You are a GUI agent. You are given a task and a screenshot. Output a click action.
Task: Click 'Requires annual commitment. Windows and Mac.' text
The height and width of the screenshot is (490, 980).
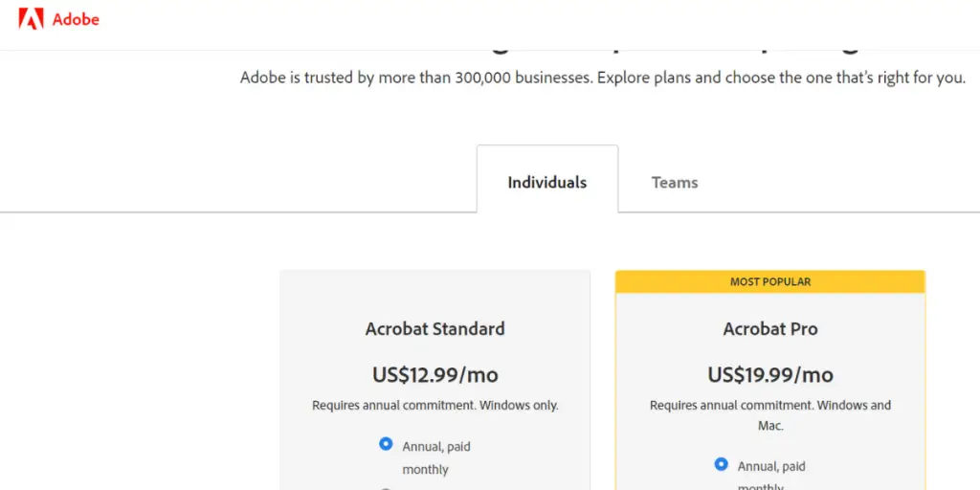tap(770, 415)
